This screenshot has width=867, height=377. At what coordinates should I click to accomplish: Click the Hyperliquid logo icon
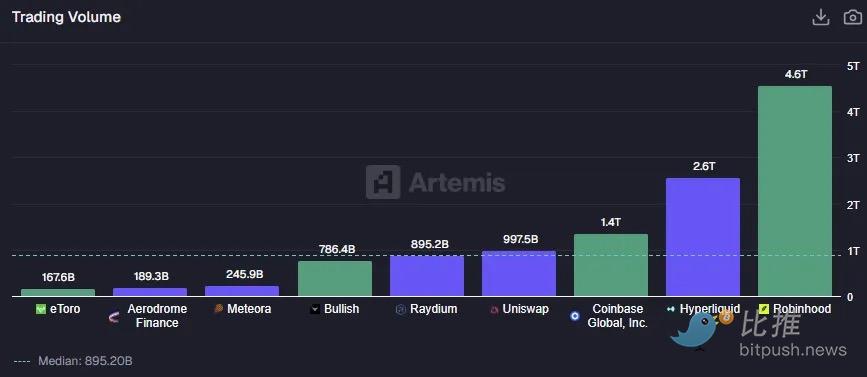coord(671,310)
